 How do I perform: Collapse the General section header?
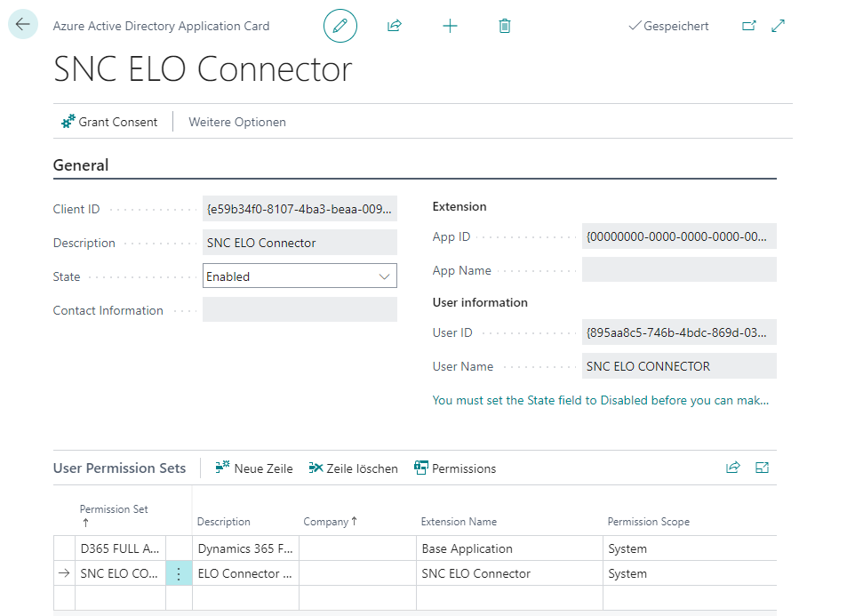(x=81, y=165)
